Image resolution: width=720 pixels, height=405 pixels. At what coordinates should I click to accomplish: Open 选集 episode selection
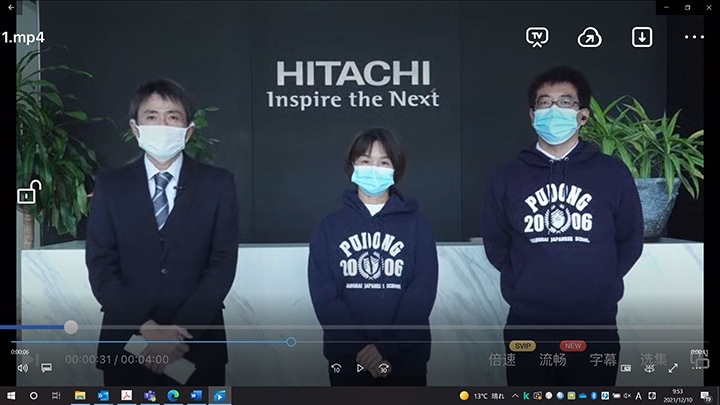653,359
